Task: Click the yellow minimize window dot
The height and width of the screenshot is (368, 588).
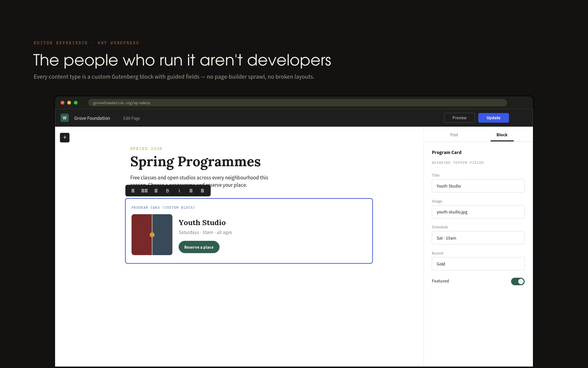Action: [x=69, y=103]
